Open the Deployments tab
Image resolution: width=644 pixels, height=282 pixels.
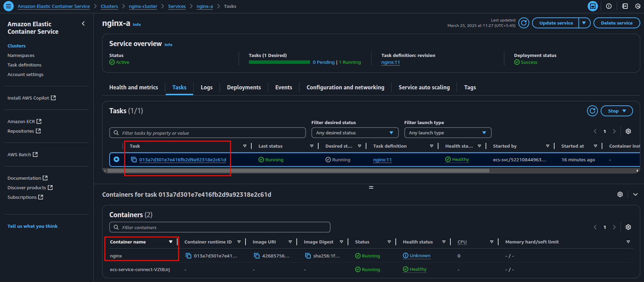(x=244, y=87)
